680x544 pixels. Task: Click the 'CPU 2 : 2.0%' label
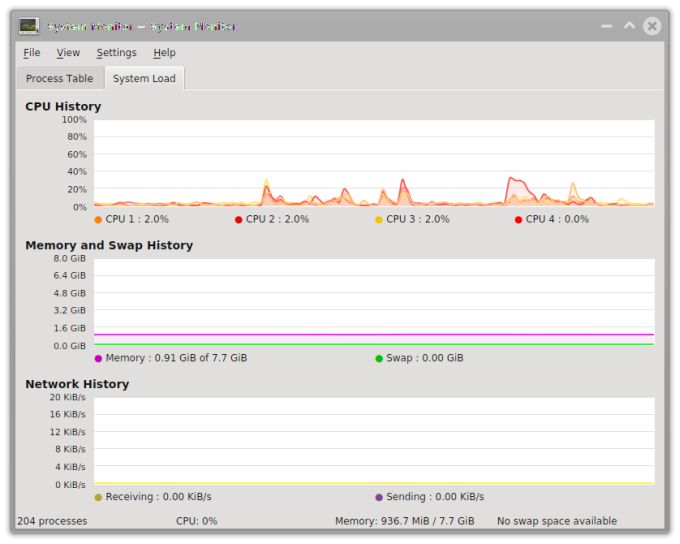(278, 220)
